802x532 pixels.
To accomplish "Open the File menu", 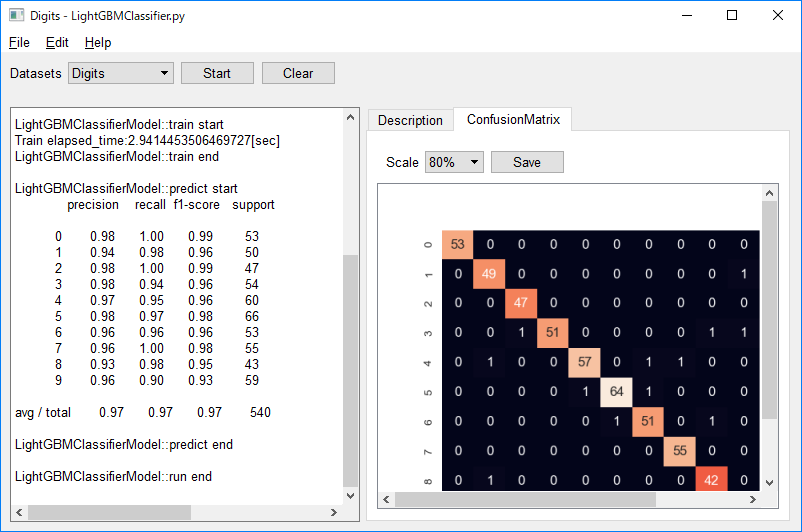I will 19,42.
